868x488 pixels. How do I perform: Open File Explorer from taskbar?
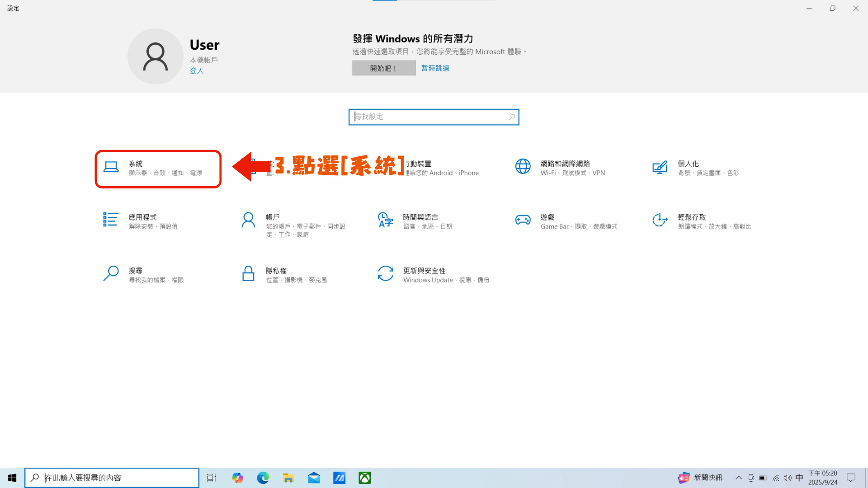[288, 478]
